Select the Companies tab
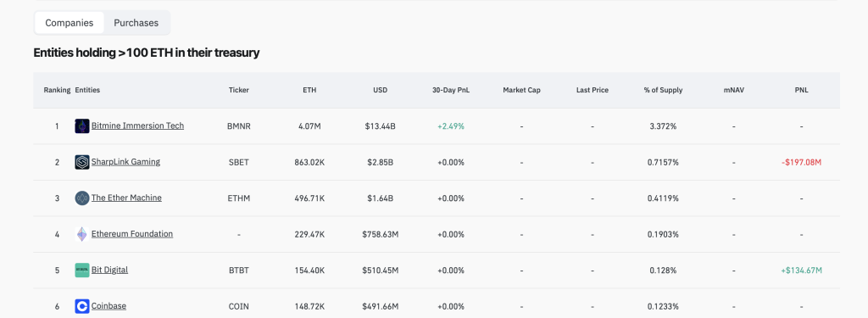The height and width of the screenshot is (318, 868). pos(70,23)
